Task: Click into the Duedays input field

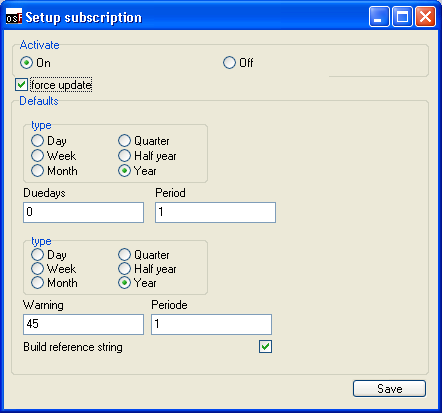Action: click(x=83, y=212)
